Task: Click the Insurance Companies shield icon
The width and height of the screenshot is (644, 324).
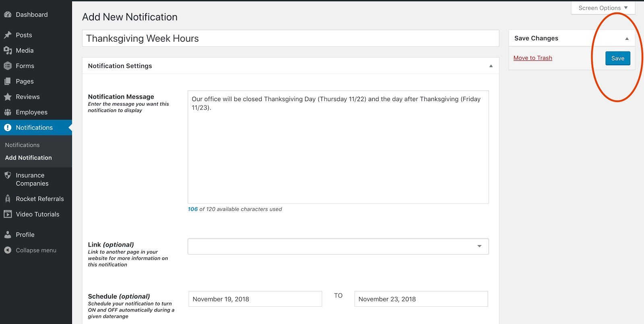Action: click(8, 175)
